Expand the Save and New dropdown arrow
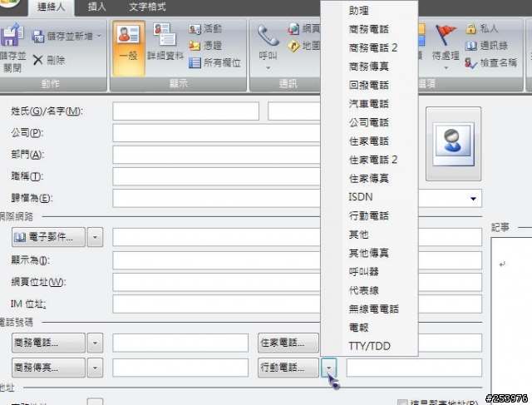Screen dimensions: 532x405 click(100, 36)
